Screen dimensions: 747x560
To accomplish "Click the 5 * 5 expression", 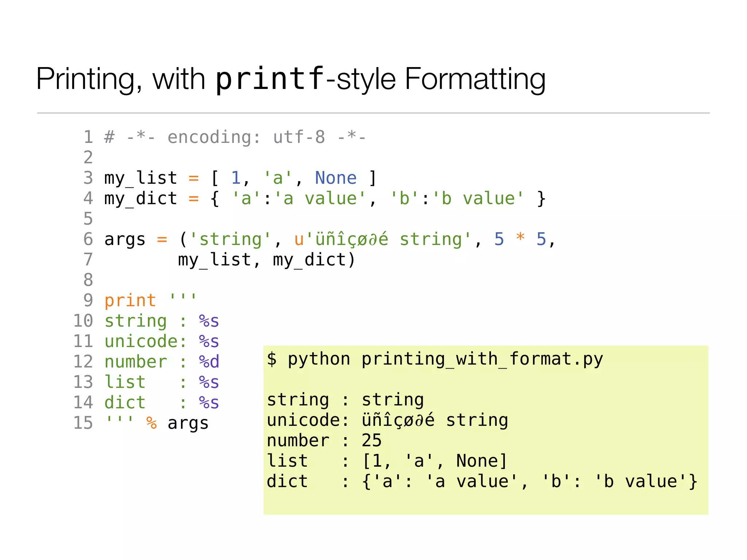I will coord(520,240).
